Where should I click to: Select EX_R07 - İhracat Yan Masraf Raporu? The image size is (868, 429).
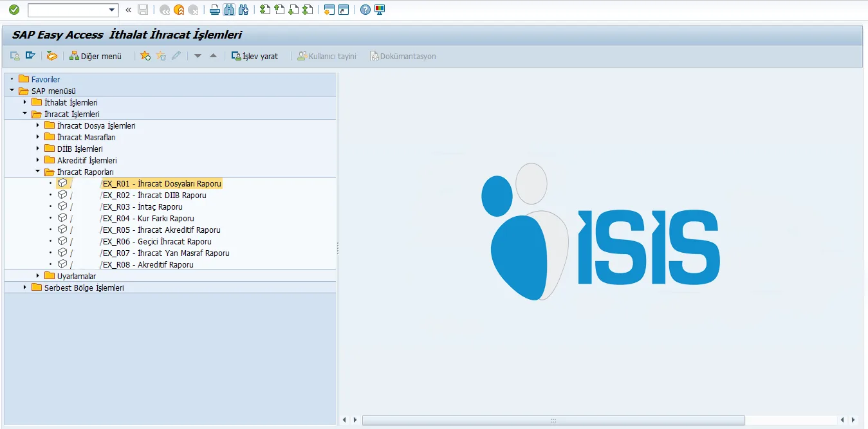[x=165, y=253]
